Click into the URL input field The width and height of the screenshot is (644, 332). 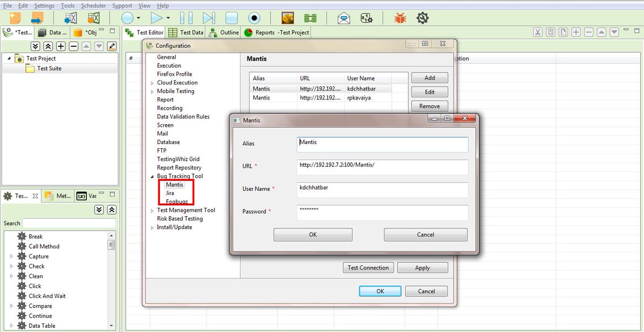click(383, 167)
